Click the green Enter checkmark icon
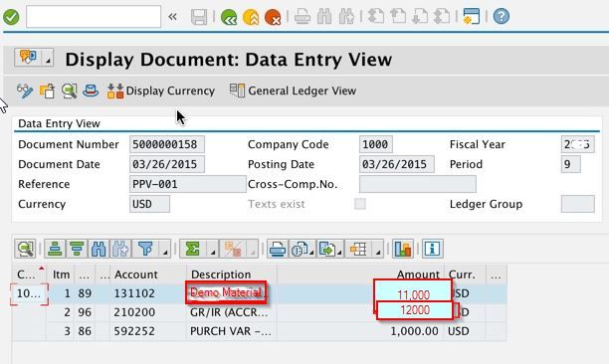Image resolution: width=609 pixels, height=364 pixels. pos(11,17)
